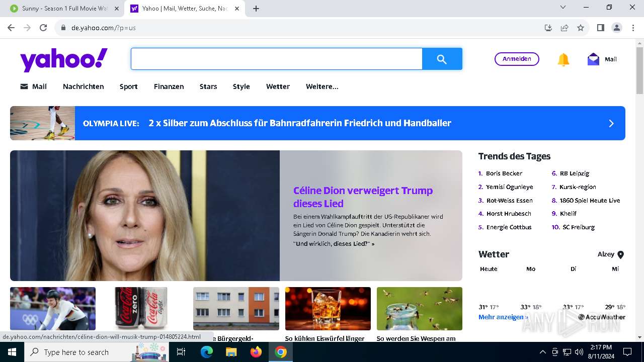Click the Chrome taskbar icon
This screenshot has height=362, width=644.
[281, 352]
